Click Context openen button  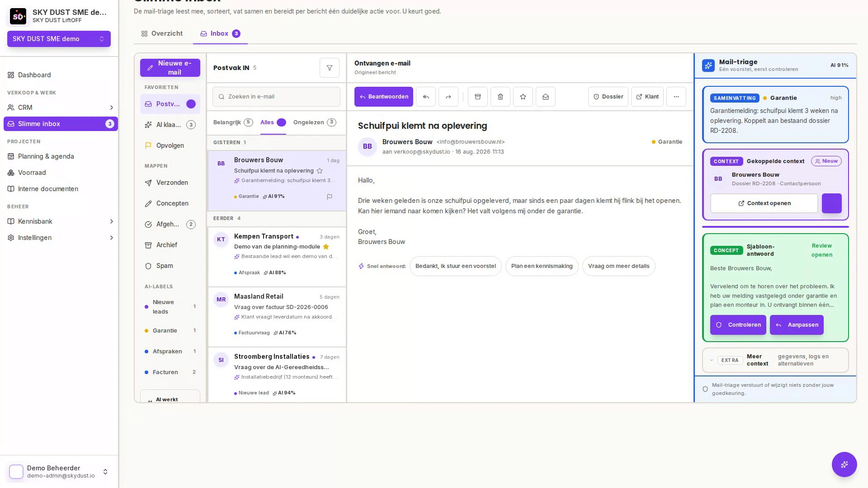(x=764, y=203)
